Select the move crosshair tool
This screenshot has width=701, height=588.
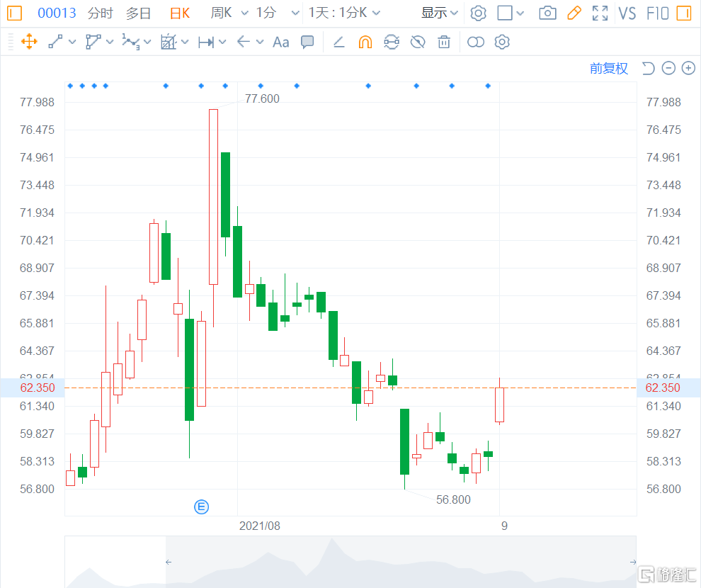click(x=29, y=42)
